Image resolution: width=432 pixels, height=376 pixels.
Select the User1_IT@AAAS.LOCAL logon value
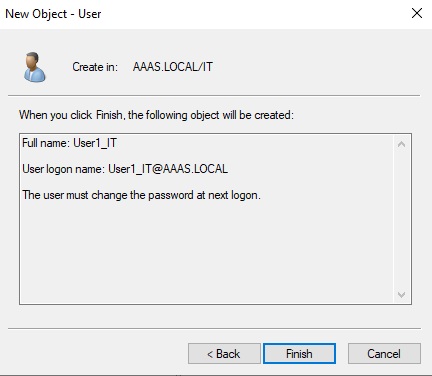tap(168, 169)
